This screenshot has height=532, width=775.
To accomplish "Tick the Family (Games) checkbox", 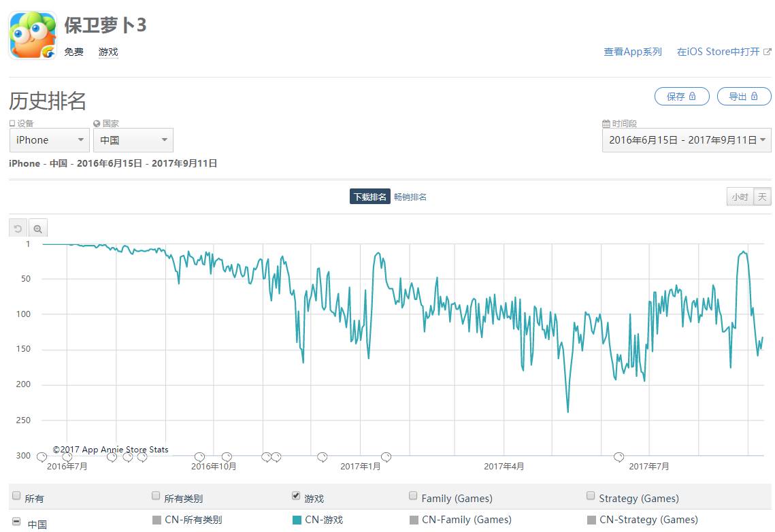I will coord(413,497).
